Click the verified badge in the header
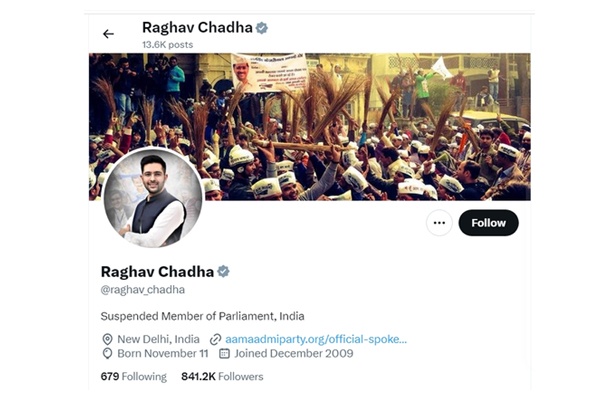Image resolution: width=600 pixels, height=400 pixels. pyautogui.click(x=262, y=28)
